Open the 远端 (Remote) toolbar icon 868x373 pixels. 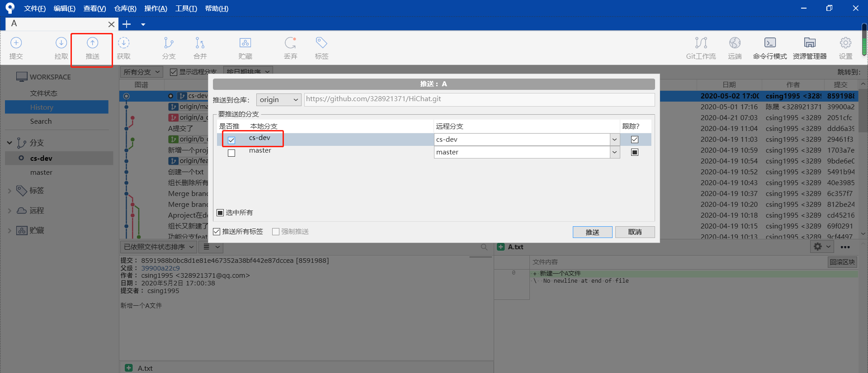735,43
